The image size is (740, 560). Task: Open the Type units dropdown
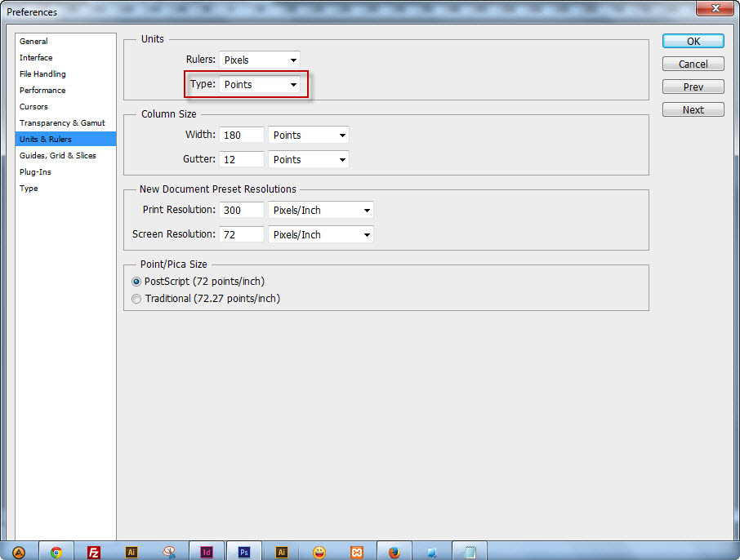[x=260, y=84]
